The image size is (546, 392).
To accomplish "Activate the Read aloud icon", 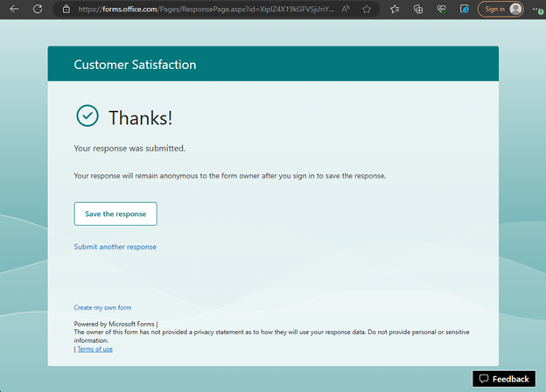I will point(346,9).
